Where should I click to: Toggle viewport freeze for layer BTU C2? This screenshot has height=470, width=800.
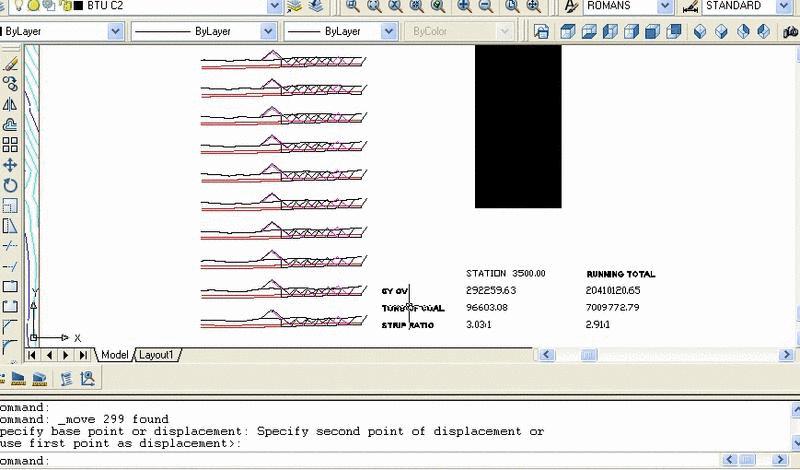pos(49,6)
